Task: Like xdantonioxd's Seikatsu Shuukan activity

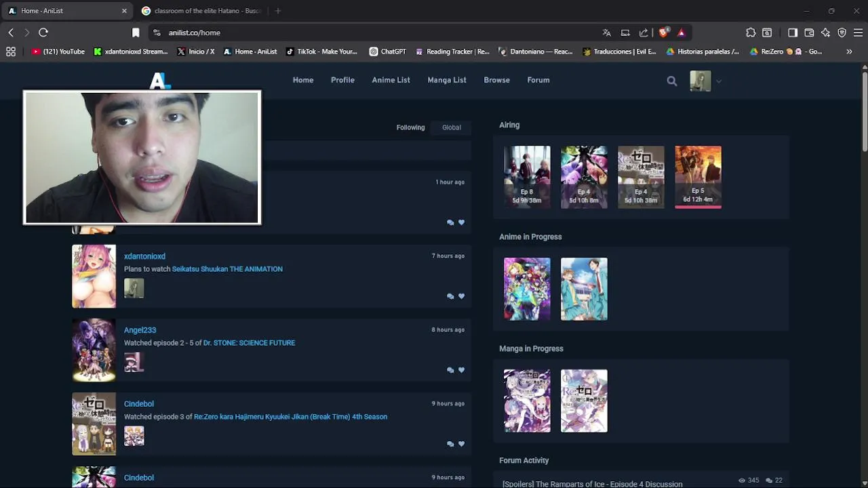Action: point(462,296)
